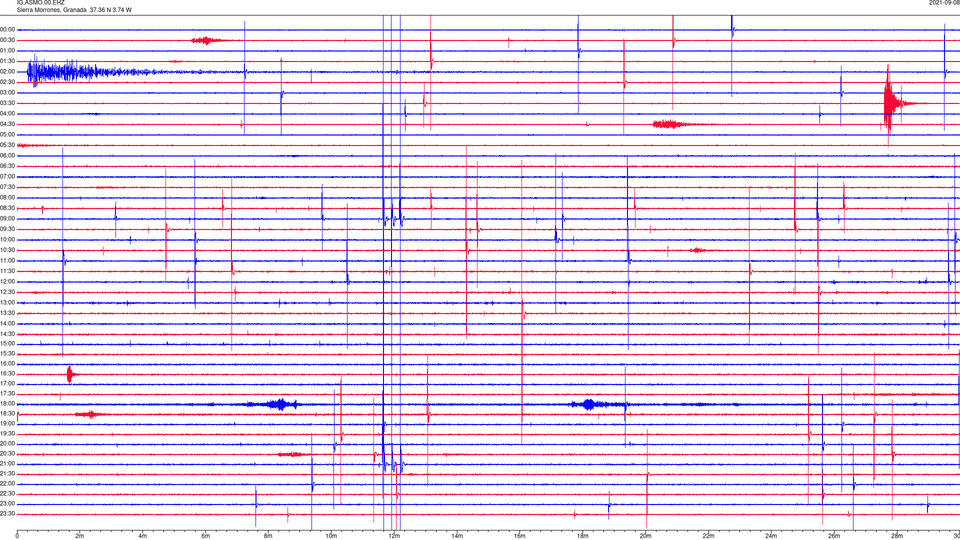Image resolution: width=960 pixels, height=540 pixels.
Task: Click the 12m tick label on the time axis
Action: 394,536
